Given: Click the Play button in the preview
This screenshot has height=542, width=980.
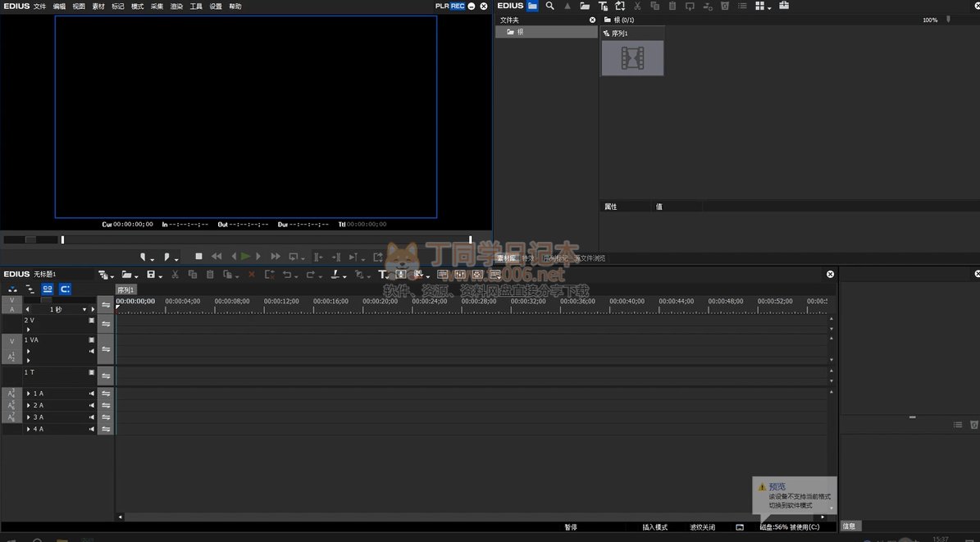Looking at the screenshot, I should (245, 257).
